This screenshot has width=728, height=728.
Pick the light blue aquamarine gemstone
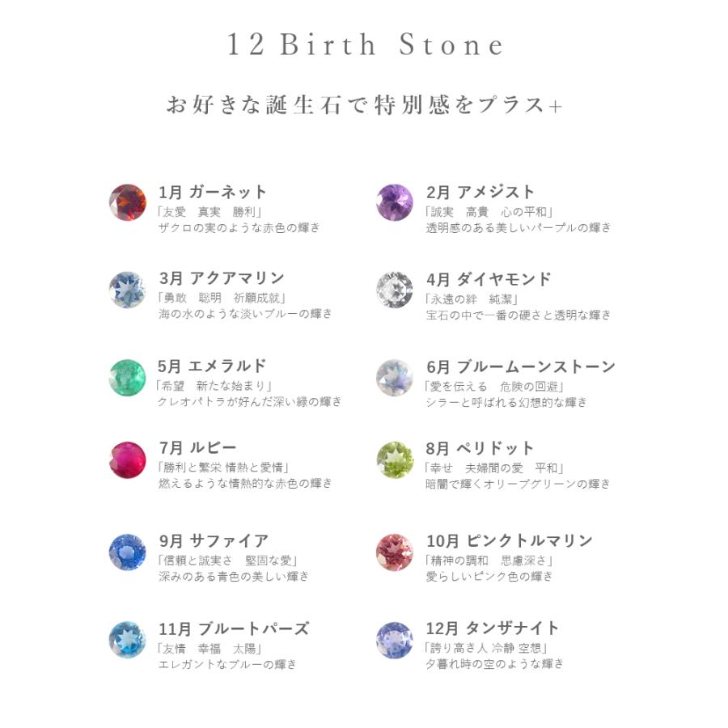(x=128, y=290)
